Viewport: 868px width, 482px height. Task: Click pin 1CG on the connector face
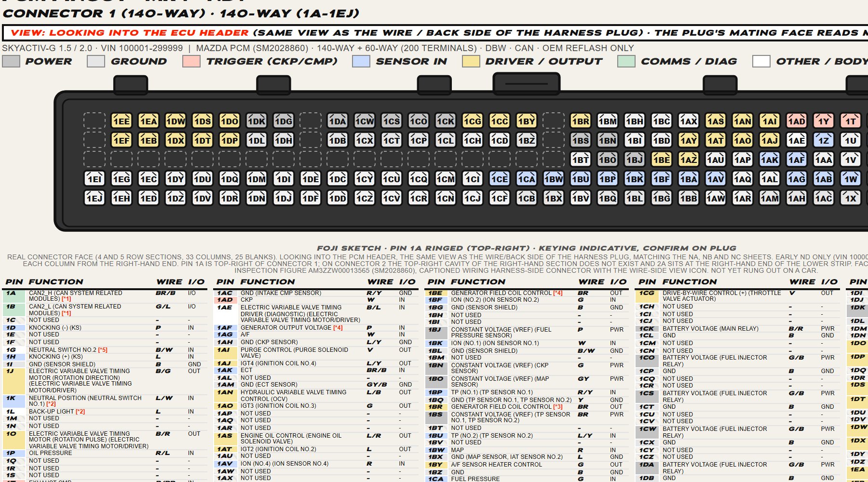pos(473,121)
